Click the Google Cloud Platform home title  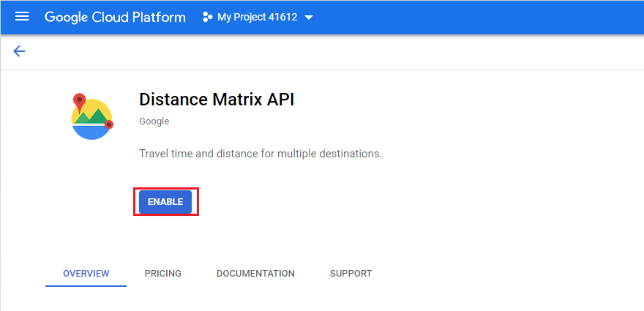[115, 18]
